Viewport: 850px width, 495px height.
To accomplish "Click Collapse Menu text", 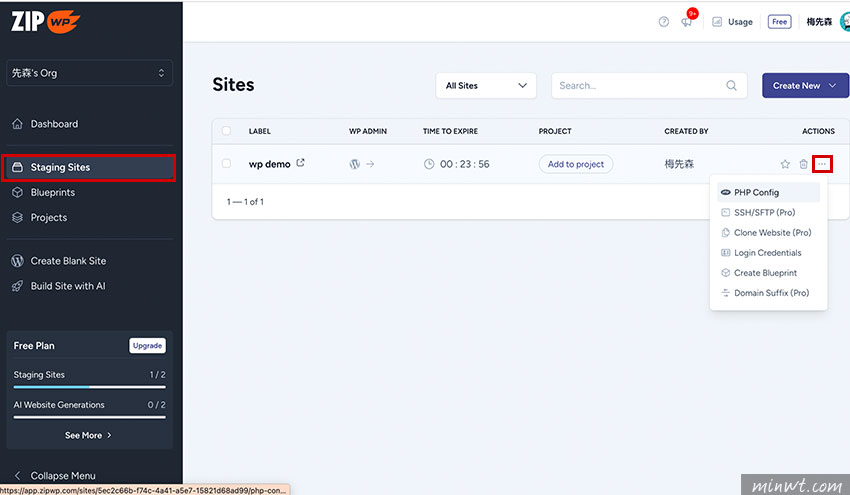I will point(63,475).
